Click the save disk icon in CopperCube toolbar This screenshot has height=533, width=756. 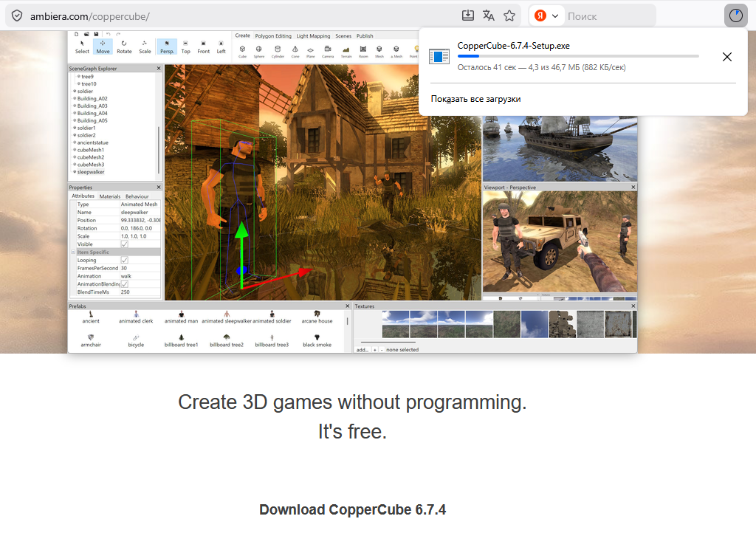pyautogui.click(x=96, y=34)
